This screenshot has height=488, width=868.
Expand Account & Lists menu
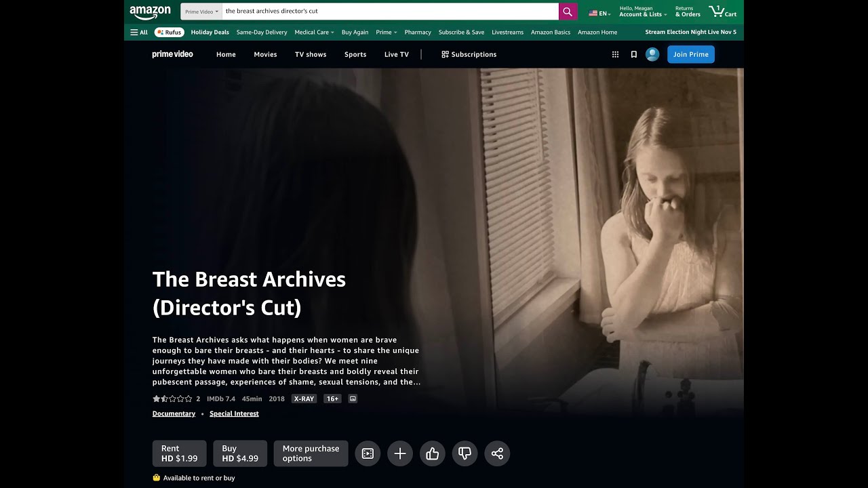[643, 12]
